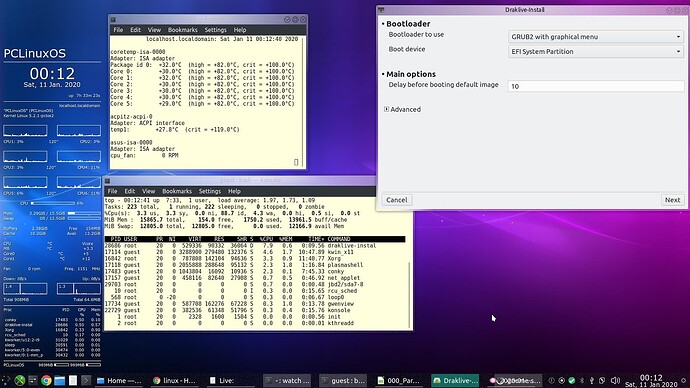Image resolution: width=690 pixels, height=388 pixels.
Task: Launch Chrome from the taskbar quick launcher
Action: coord(46,380)
